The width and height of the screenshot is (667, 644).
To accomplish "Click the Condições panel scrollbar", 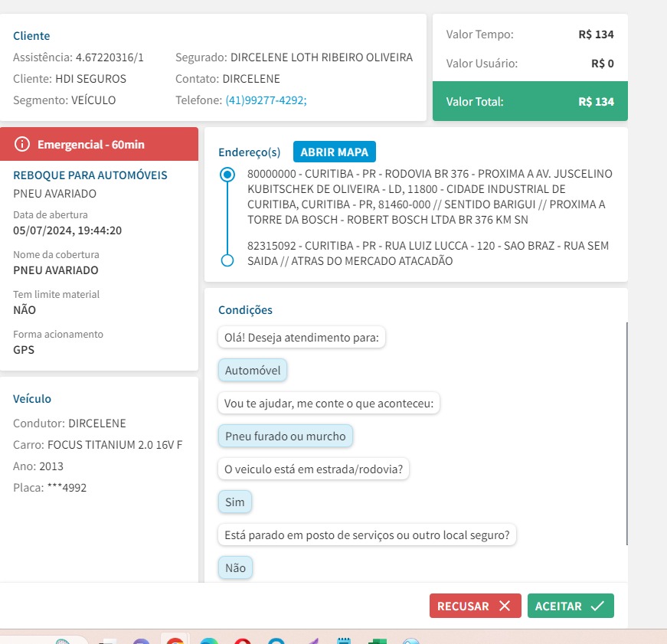I will [626, 433].
